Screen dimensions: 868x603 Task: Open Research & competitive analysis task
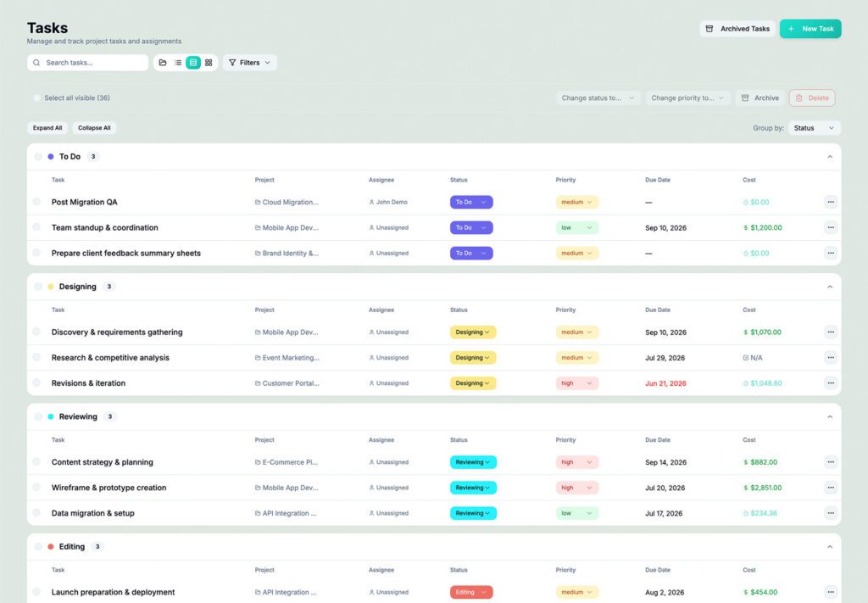point(110,358)
